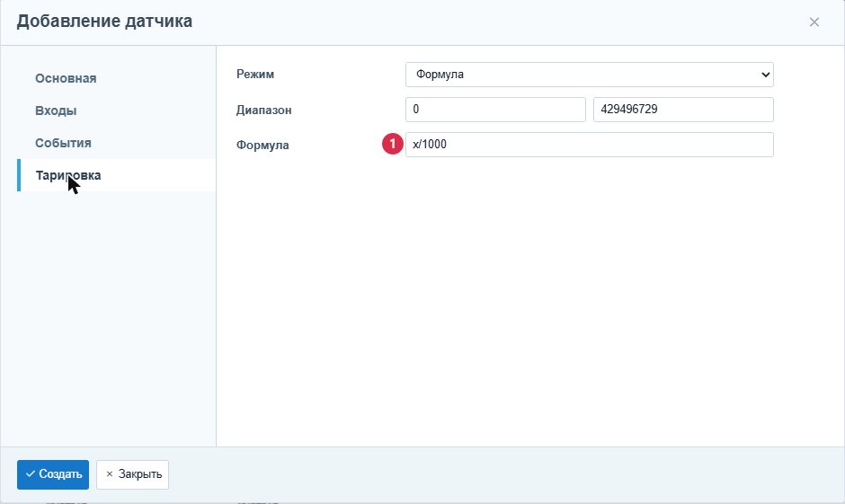Click the Формула label text
This screenshot has width=845, height=504.
coord(262,145)
